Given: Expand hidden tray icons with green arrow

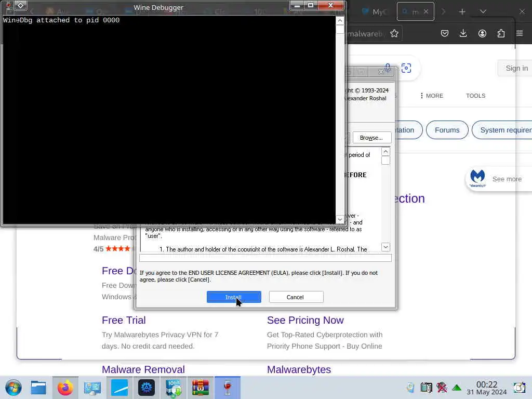Looking at the screenshot, I should tap(457, 388).
